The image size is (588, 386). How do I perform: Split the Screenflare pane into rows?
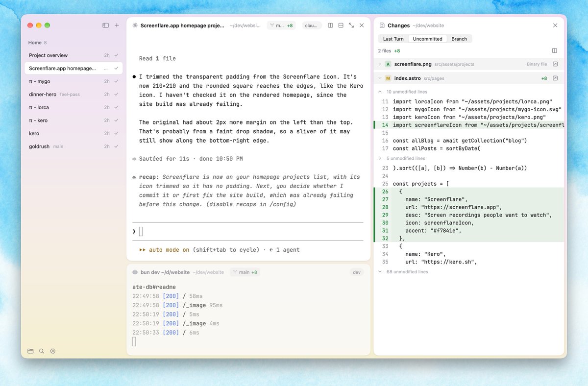click(x=341, y=25)
